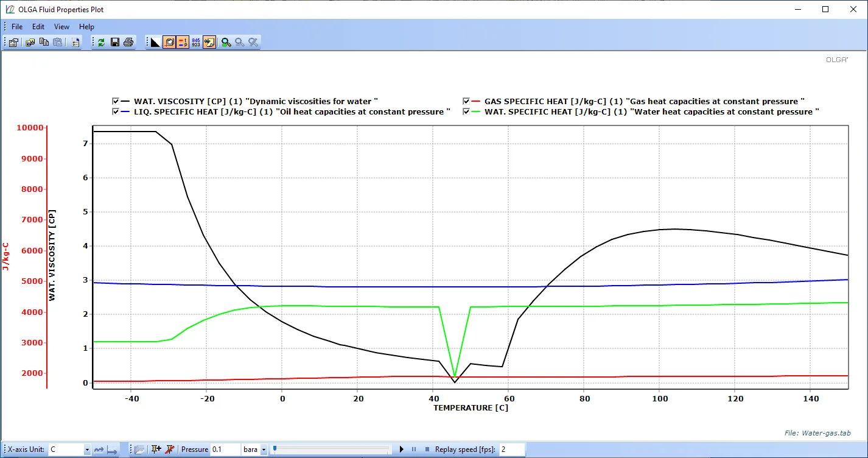
Task: Click the Pressure value input field
Action: tap(226, 449)
